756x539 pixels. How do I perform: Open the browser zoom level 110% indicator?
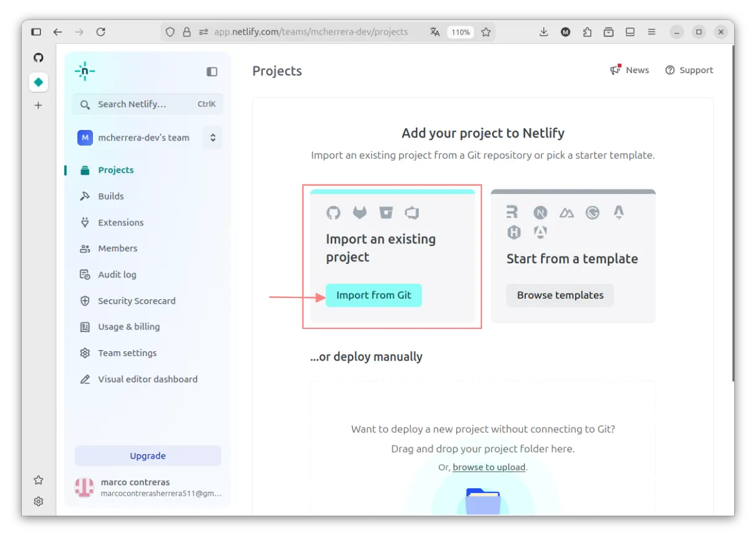point(460,32)
